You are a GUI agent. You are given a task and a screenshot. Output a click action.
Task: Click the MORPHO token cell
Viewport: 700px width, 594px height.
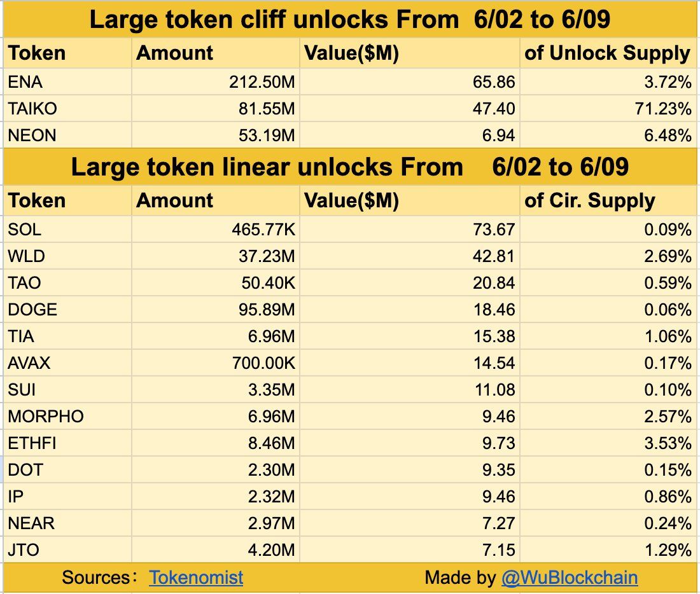pyautogui.click(x=68, y=417)
